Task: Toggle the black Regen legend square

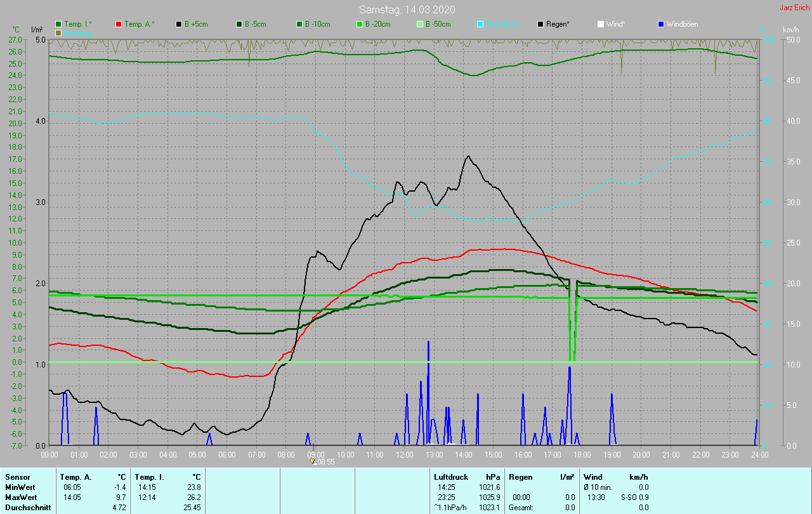Action: 540,24
